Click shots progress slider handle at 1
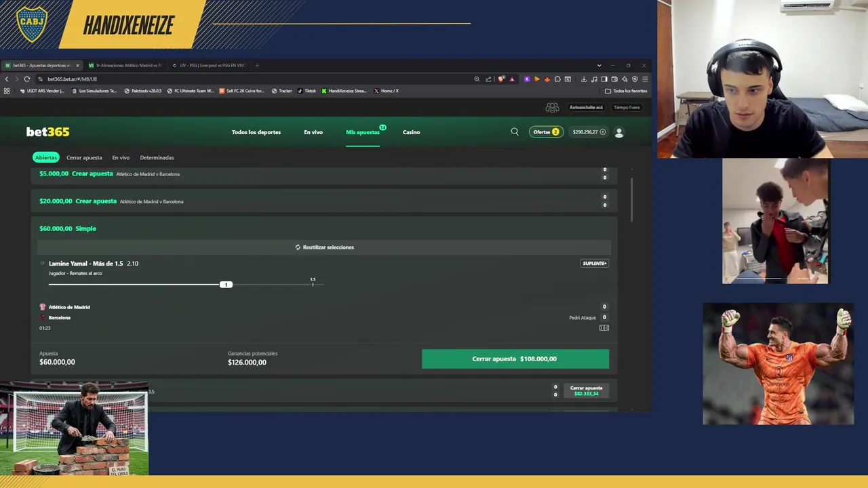868x488 pixels. [226, 285]
